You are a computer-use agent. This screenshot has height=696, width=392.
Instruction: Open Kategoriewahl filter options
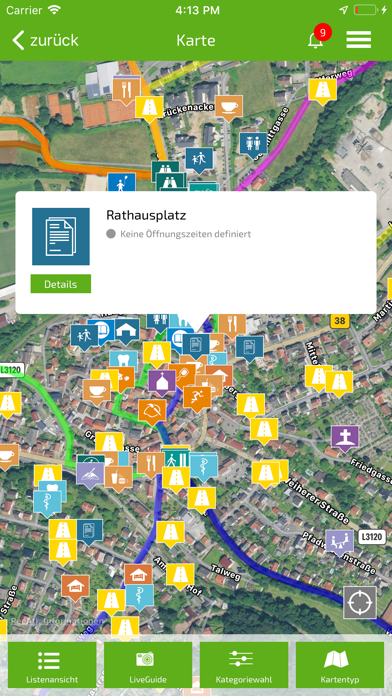(244, 664)
